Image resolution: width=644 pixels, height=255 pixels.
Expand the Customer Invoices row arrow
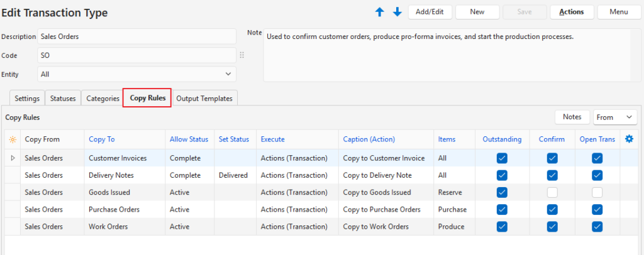(x=12, y=158)
